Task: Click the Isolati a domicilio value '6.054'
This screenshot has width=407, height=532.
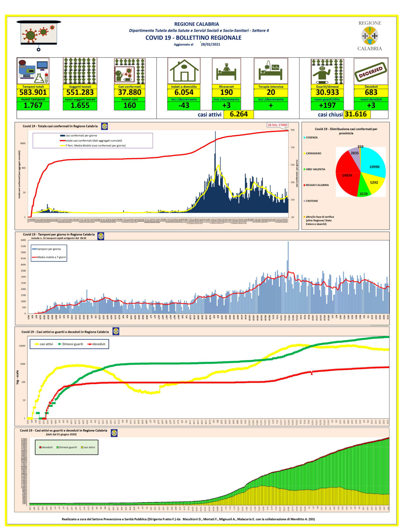Action: point(184,93)
